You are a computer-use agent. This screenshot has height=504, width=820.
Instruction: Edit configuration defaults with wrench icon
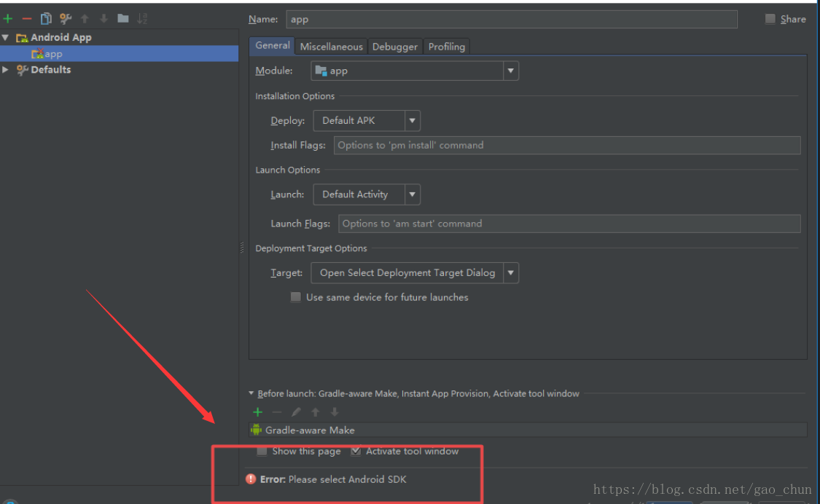[66, 19]
